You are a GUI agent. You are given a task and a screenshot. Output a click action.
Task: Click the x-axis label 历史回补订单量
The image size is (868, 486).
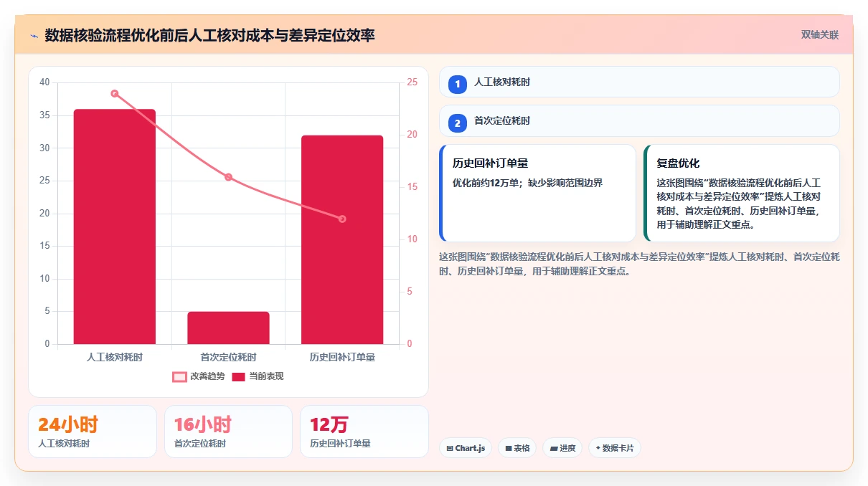pos(342,357)
